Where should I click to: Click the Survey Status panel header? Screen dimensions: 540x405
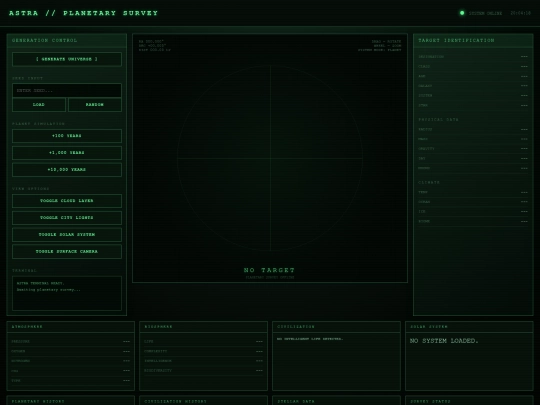[469, 401]
